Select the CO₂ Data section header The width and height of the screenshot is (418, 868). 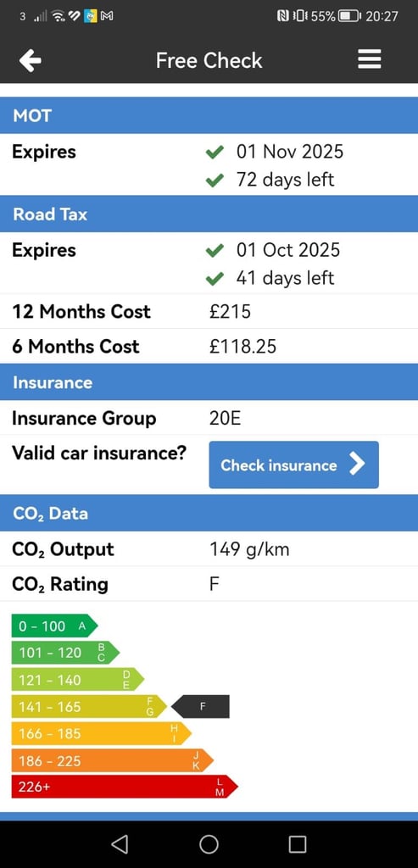(209, 513)
